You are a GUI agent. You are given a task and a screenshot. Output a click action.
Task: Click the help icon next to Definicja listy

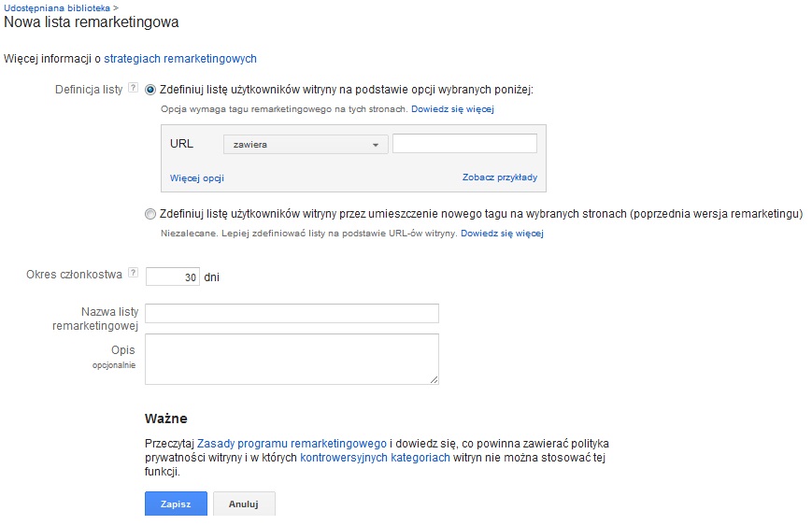tap(133, 88)
